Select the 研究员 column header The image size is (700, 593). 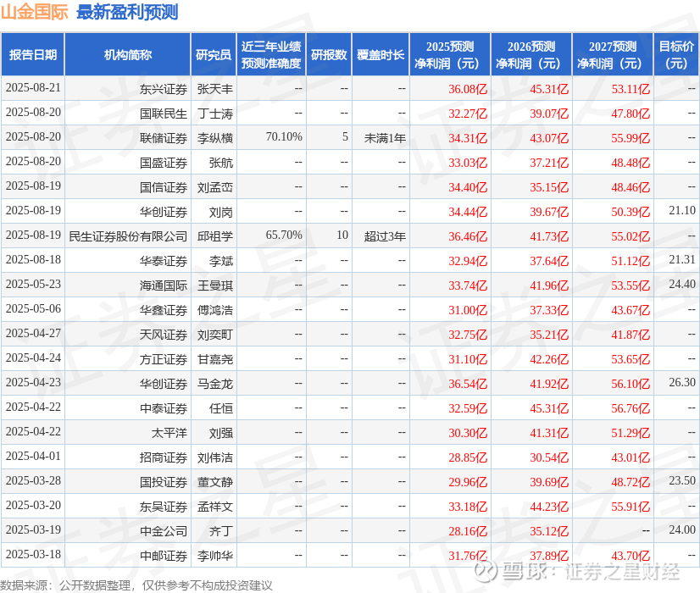coord(214,54)
